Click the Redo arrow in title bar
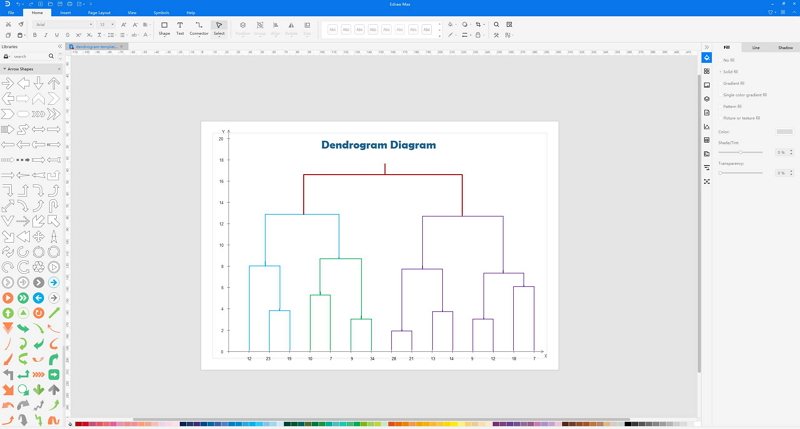The width and height of the screenshot is (800, 429). coord(31,4)
